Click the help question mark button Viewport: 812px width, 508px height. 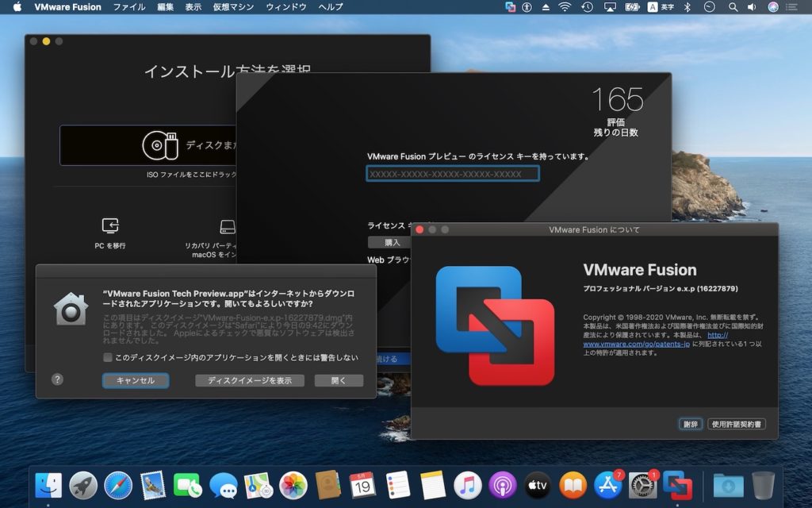57,379
